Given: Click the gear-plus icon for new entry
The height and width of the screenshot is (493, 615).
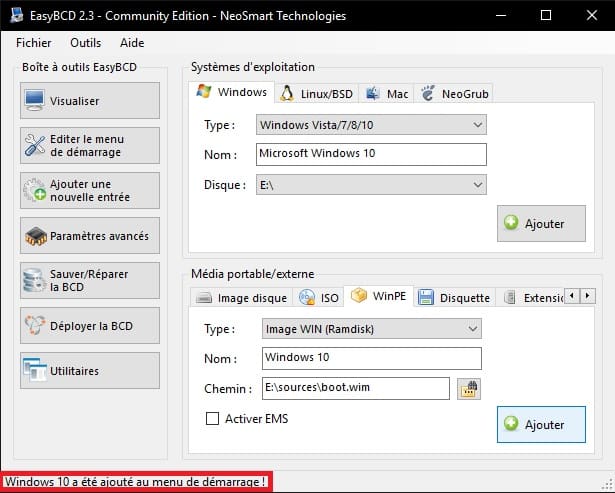Looking at the screenshot, I should tap(35, 190).
